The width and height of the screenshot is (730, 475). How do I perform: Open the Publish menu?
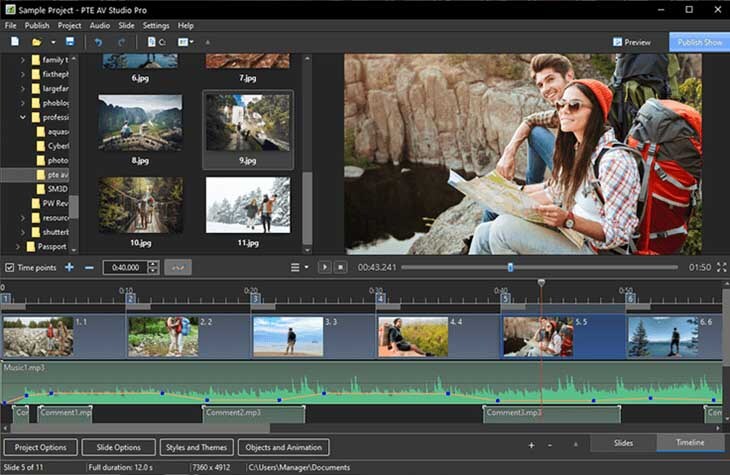point(37,25)
